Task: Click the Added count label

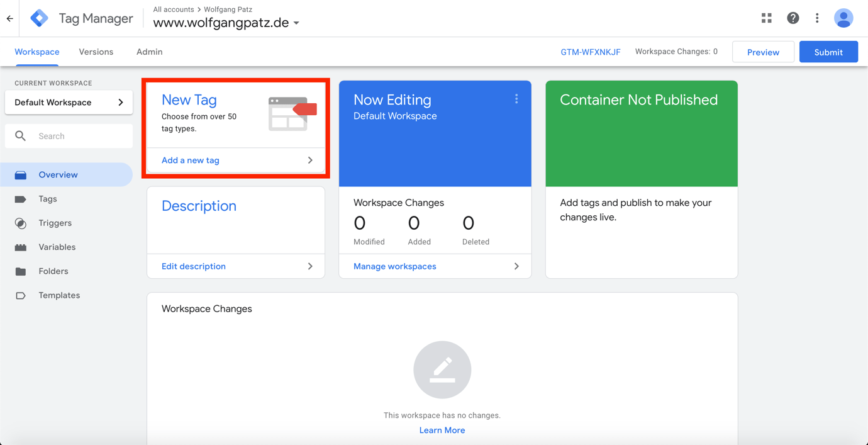Action: pyautogui.click(x=420, y=242)
